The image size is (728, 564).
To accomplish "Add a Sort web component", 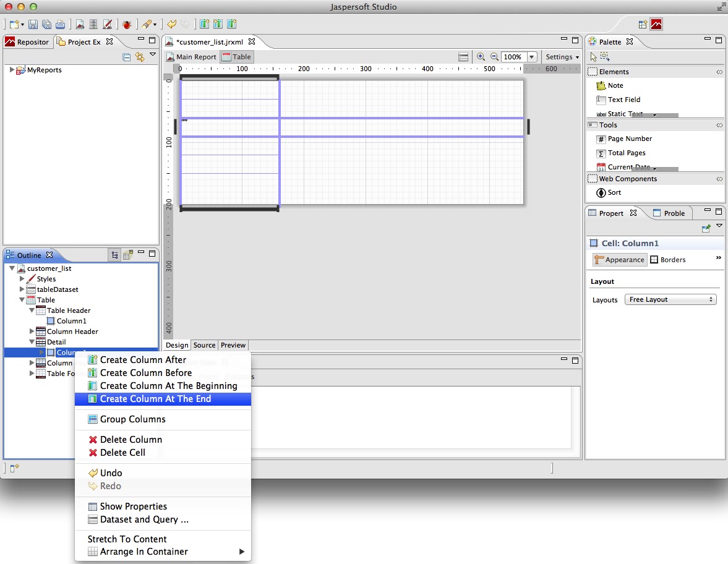I will tap(612, 192).
